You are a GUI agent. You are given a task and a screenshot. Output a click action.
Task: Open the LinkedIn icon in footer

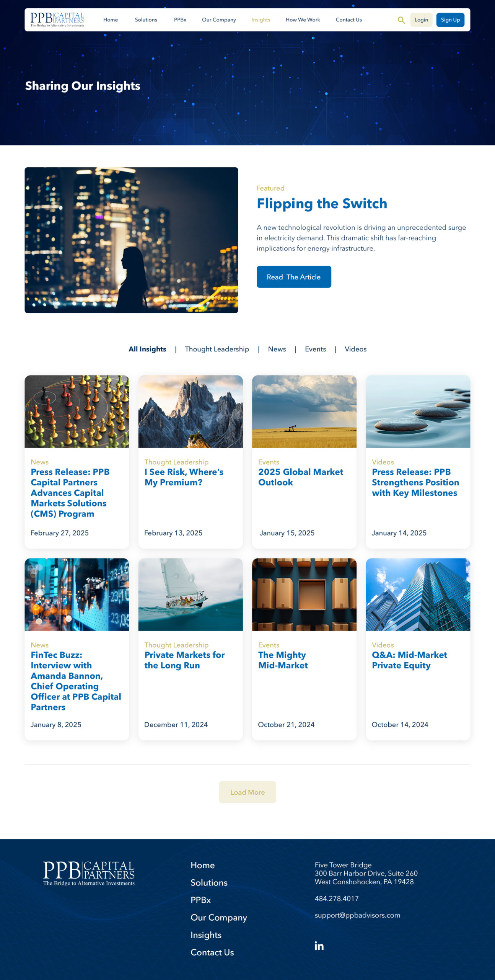[319, 946]
